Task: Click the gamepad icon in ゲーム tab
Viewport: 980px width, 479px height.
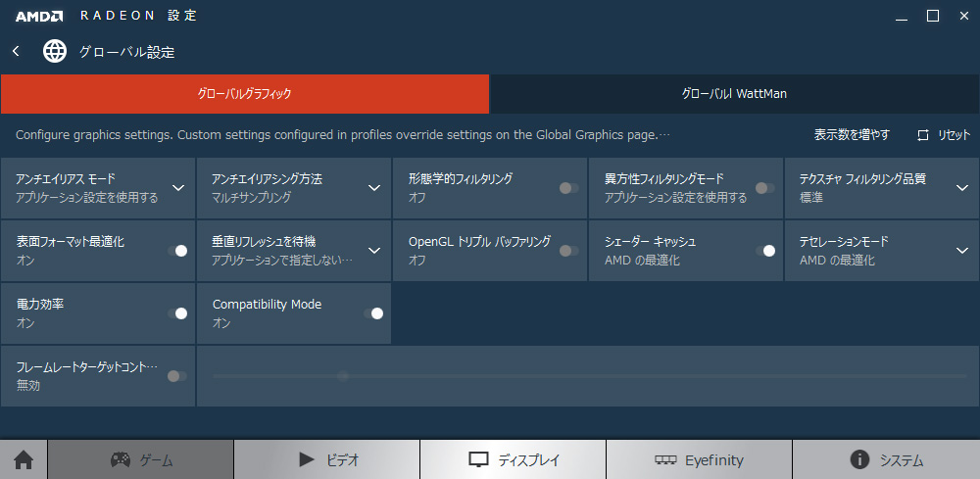Action: pos(121,460)
